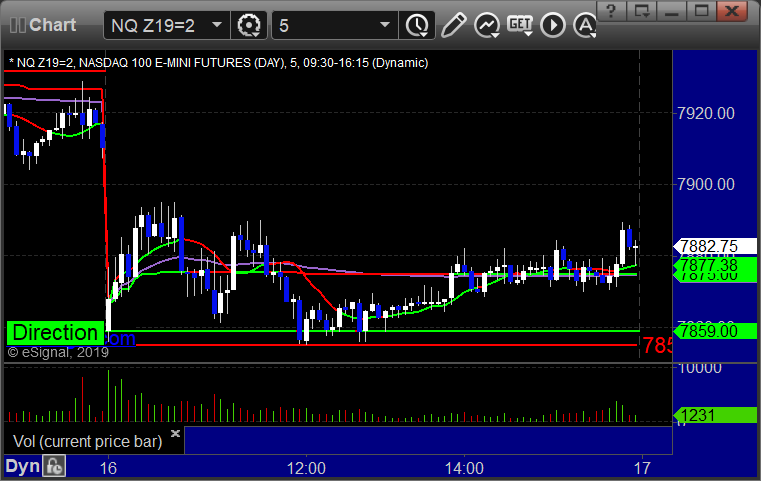Expand the NQ Z19=2 symbol dropdown
The width and height of the screenshot is (761, 481).
pos(217,25)
